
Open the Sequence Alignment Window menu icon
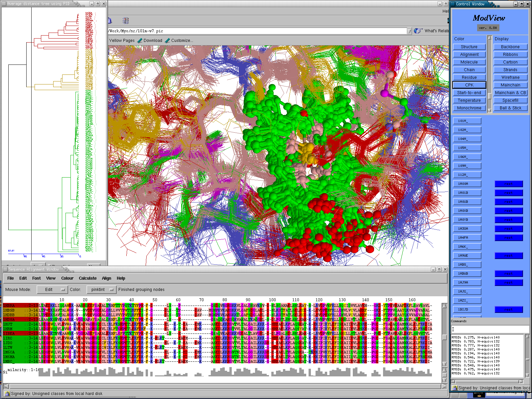[5, 269]
